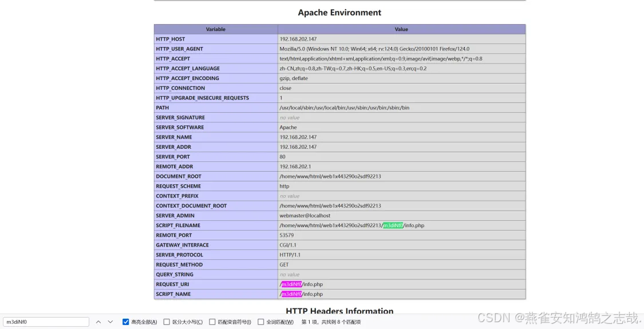Click the SERVER_ADDR value 192.168.202.147
The image size is (644, 329).
point(298,147)
